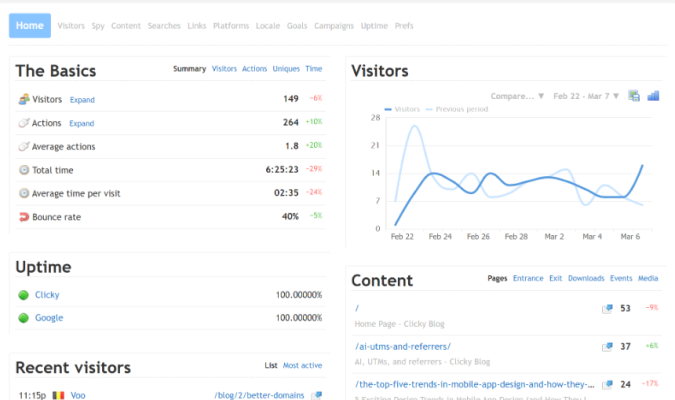Click the Bounce rate value 40%

(290, 217)
